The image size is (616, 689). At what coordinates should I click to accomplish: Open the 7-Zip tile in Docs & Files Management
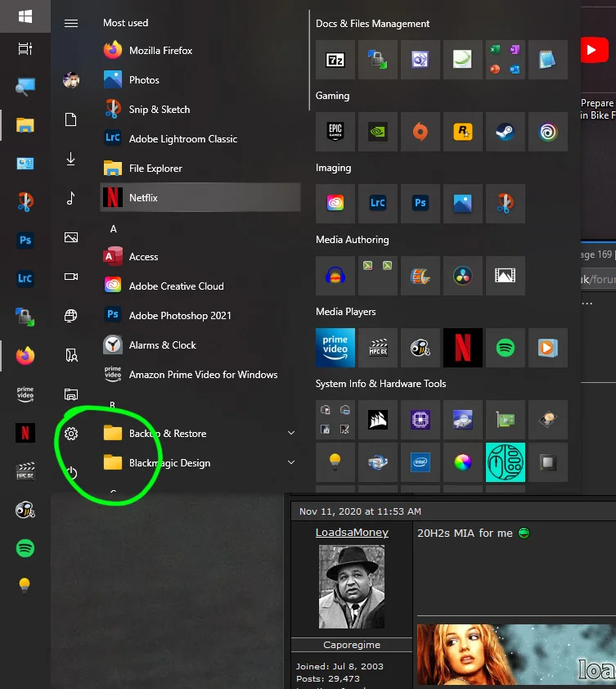coord(335,60)
